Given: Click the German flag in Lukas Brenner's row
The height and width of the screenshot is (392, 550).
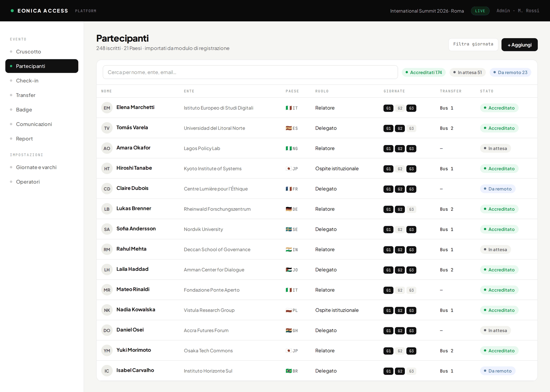Looking at the screenshot, I should [x=288, y=209].
